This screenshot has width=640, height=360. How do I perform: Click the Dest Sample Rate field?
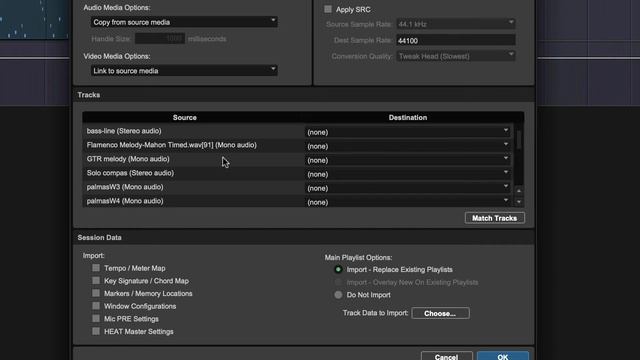click(456, 40)
